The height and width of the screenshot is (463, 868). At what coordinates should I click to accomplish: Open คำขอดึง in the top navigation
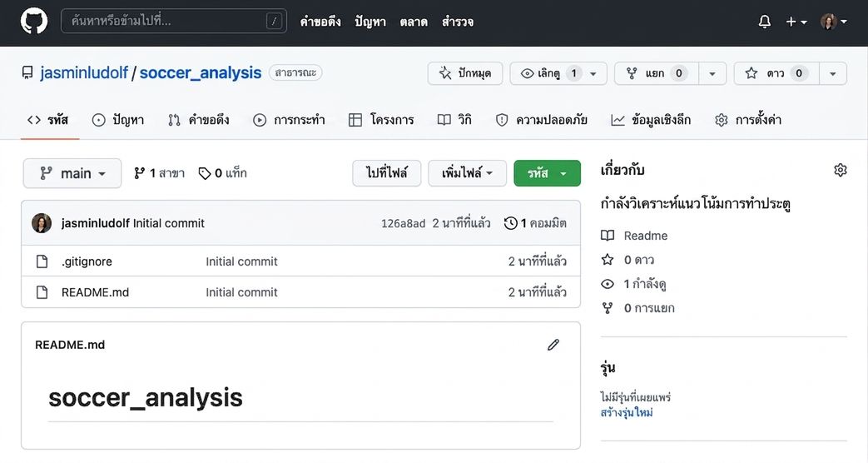[x=320, y=22]
